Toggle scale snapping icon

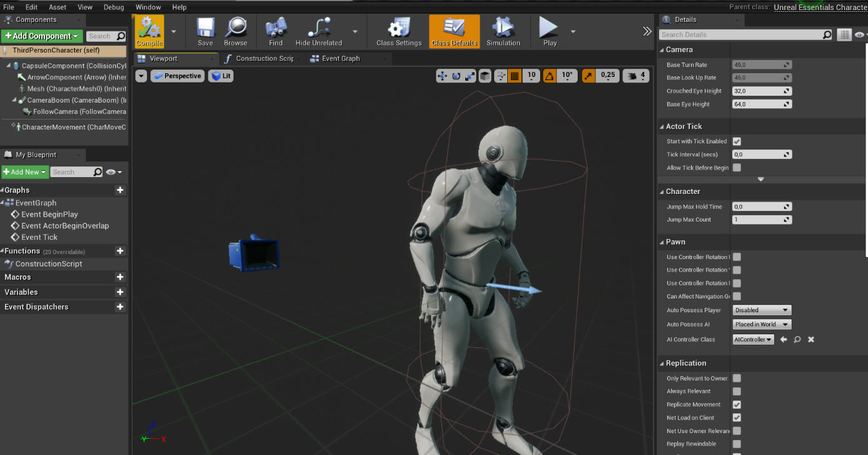[x=588, y=76]
